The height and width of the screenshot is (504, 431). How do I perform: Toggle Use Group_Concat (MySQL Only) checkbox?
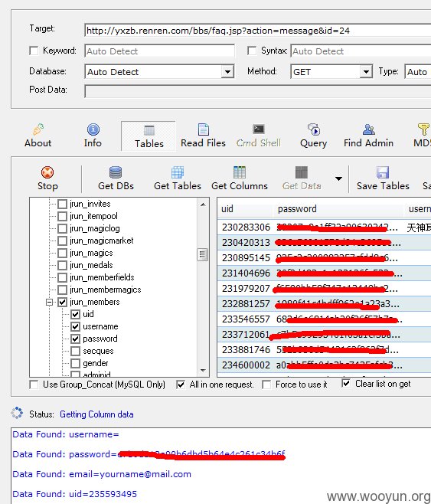coord(34,385)
